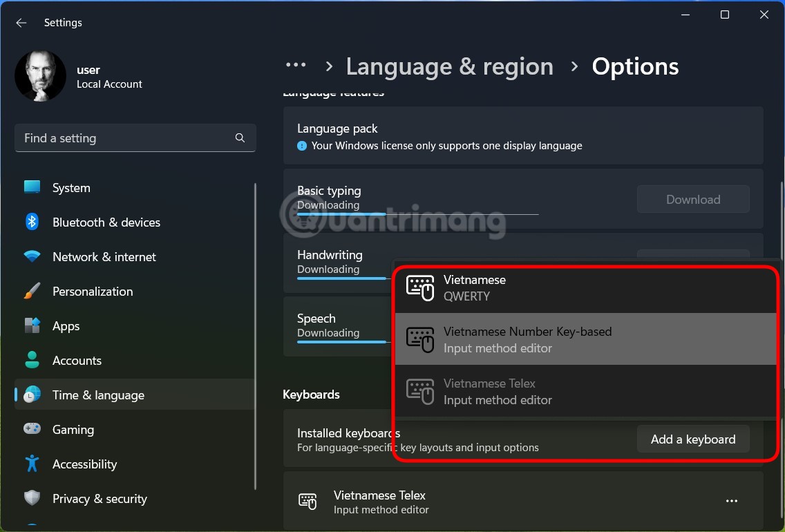Open Accounts settings page
785x532 pixels.
coord(77,361)
